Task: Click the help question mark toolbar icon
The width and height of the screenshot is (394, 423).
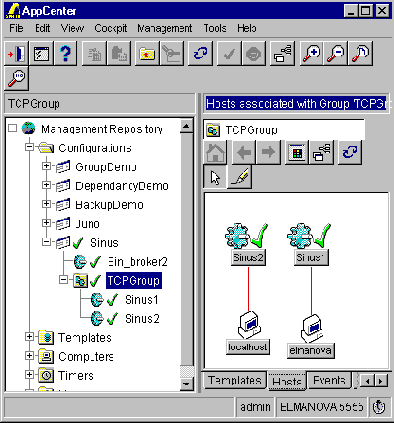Action: [x=65, y=53]
